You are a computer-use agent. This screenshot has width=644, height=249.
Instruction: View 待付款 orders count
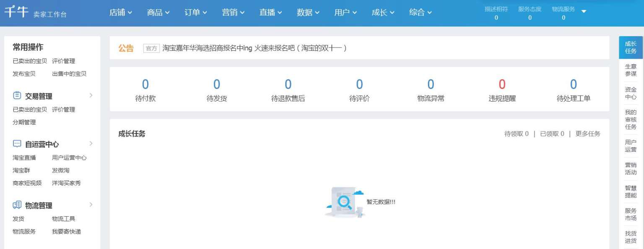145,90
